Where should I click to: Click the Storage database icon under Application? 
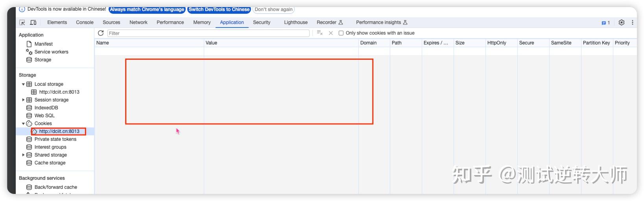point(29,60)
